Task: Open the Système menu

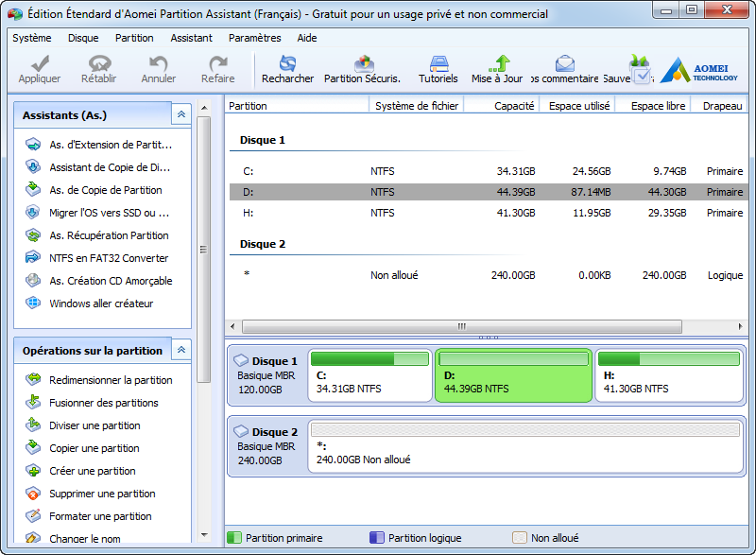Action: 32,38
